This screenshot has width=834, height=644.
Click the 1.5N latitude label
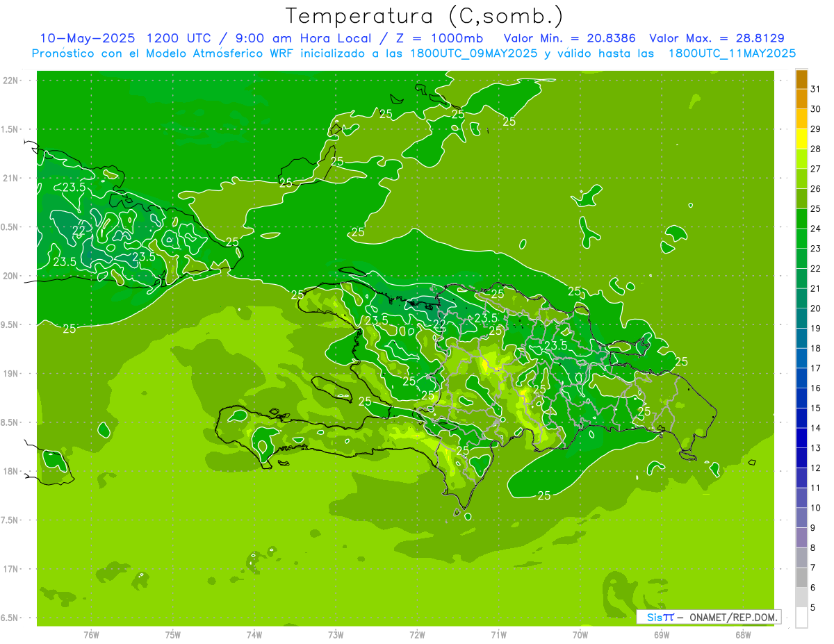[x=10, y=129]
